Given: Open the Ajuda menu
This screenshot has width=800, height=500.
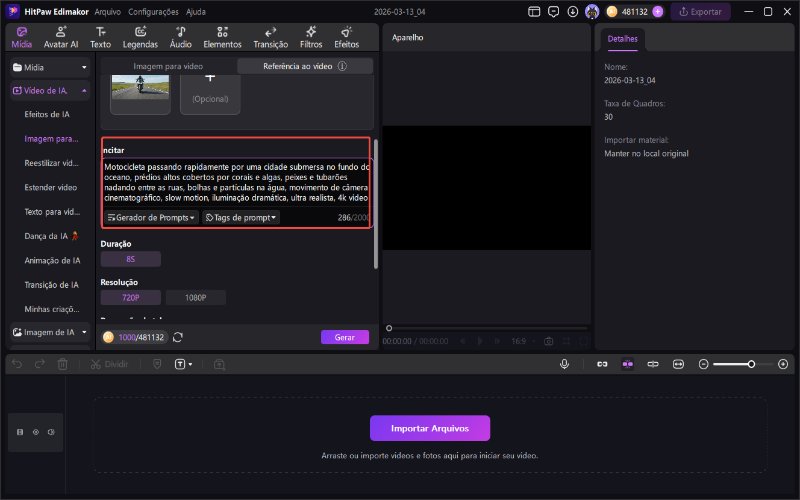Looking at the screenshot, I should (195, 11).
